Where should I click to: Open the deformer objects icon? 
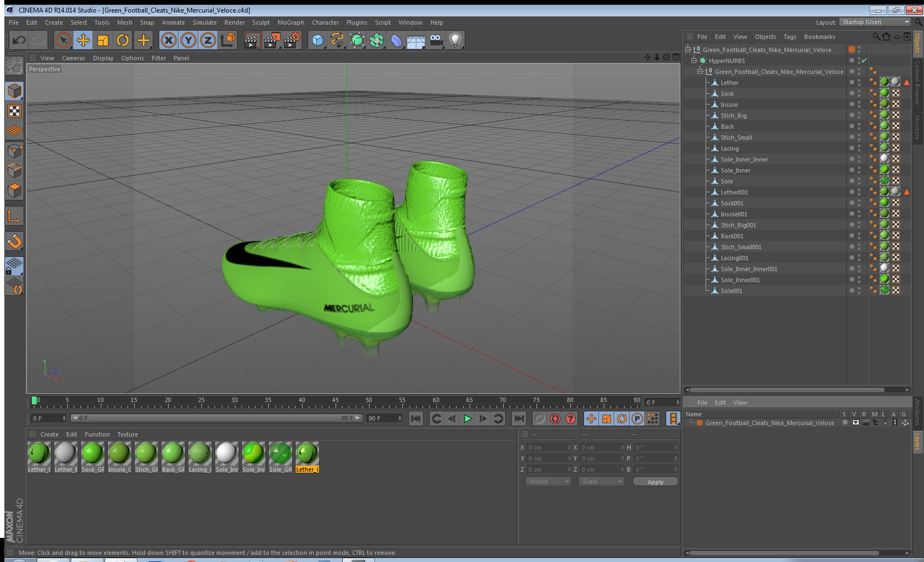[396, 40]
